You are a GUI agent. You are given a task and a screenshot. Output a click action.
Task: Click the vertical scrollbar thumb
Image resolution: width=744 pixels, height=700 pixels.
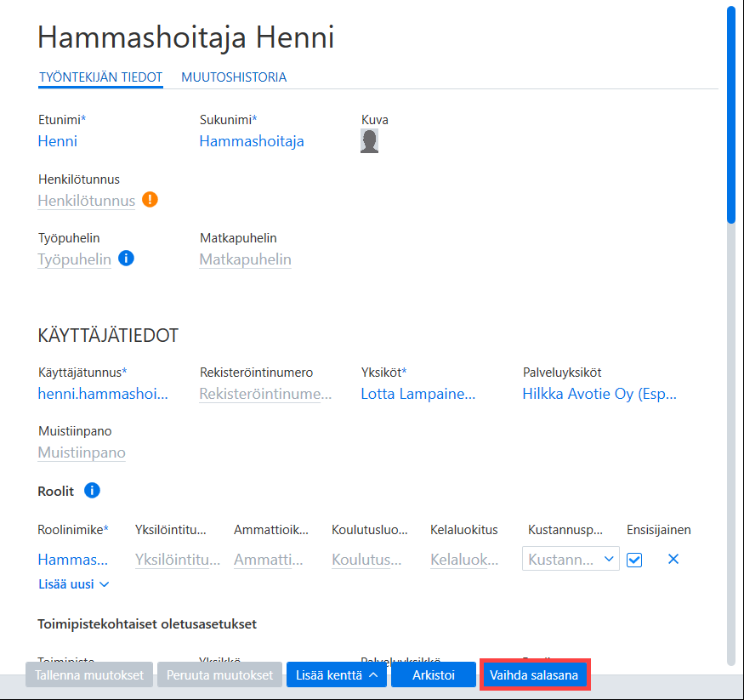(x=731, y=114)
